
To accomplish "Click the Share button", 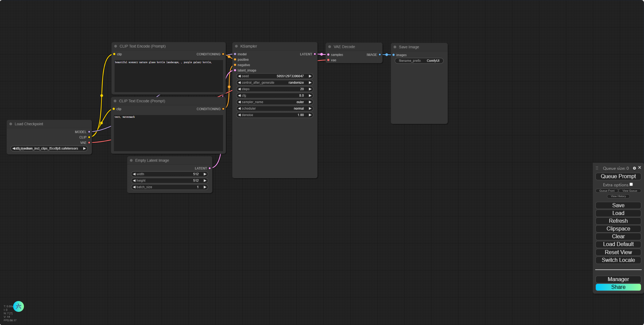I will pyautogui.click(x=618, y=287).
